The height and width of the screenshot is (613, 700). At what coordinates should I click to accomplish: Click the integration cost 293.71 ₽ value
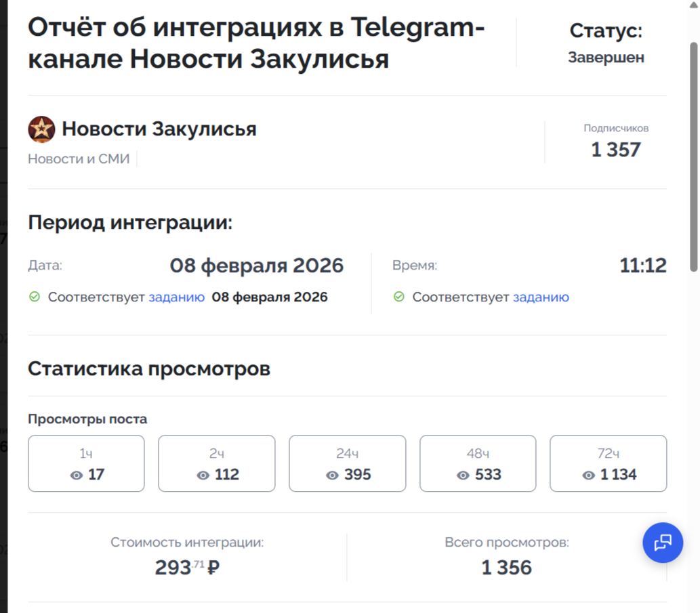click(187, 567)
